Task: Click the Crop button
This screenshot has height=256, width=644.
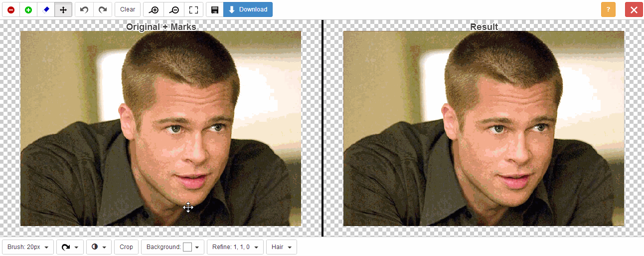Action: point(127,247)
